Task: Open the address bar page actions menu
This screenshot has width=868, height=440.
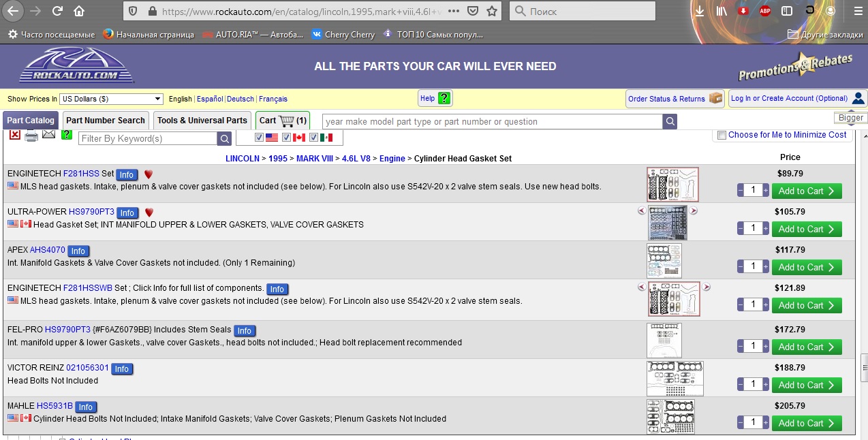Action: pos(454,11)
